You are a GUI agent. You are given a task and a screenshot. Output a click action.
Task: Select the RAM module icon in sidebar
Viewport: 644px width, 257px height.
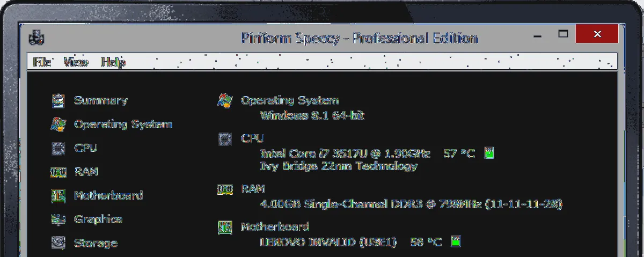coord(58,172)
